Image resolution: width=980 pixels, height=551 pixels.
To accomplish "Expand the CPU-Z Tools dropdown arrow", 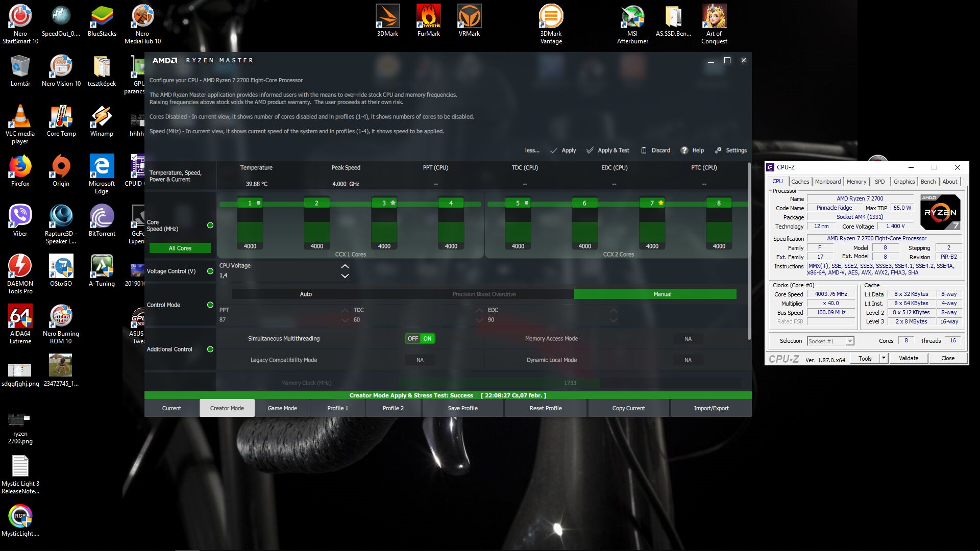I will [884, 358].
